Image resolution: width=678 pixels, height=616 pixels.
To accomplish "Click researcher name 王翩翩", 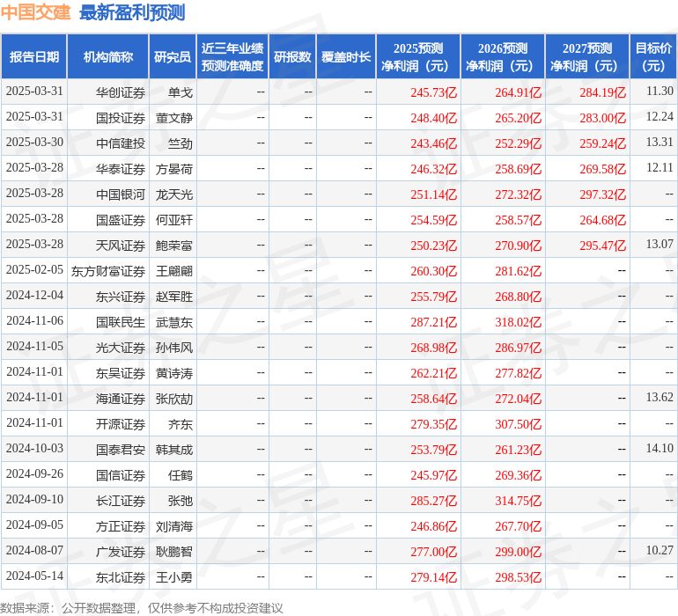I will pos(174,271).
